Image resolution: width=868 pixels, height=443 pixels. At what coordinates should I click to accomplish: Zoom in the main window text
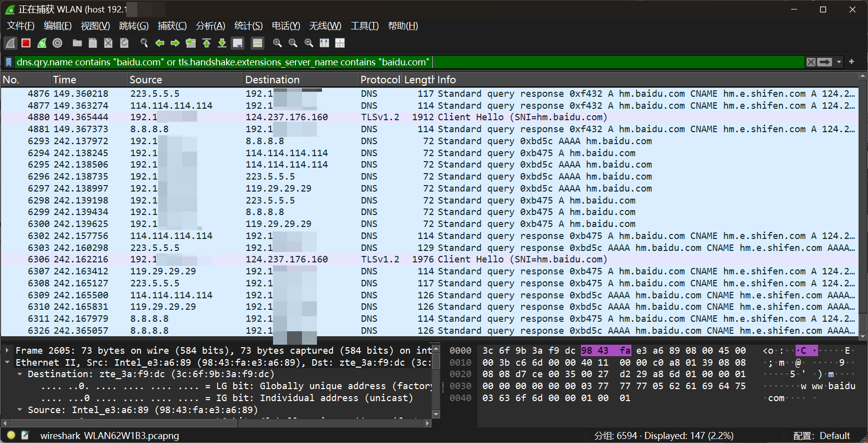(x=278, y=43)
